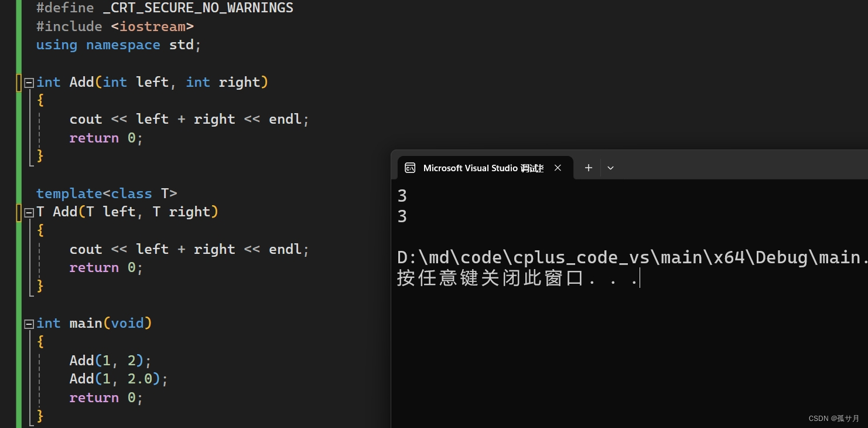Close the Microsoft Visual Studio debug console tab
This screenshot has width=868, height=428.
558,168
